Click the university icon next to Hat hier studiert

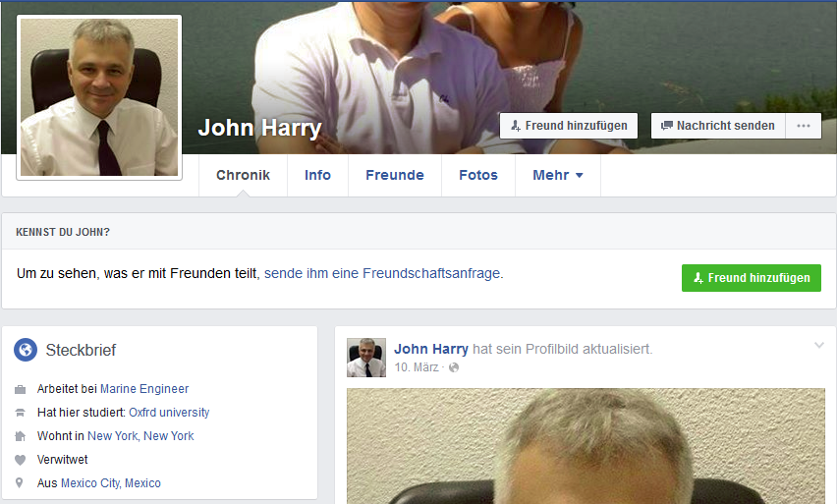coord(21,413)
